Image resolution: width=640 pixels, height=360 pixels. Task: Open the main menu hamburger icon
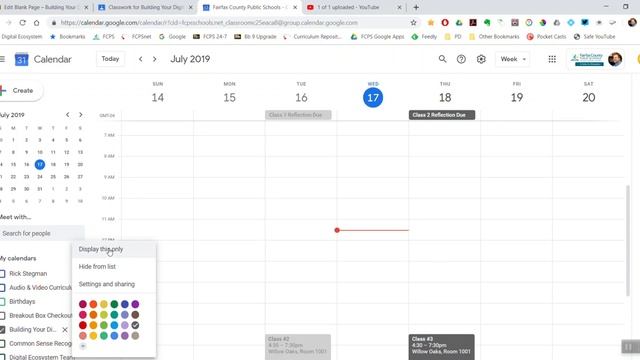coord(2,59)
